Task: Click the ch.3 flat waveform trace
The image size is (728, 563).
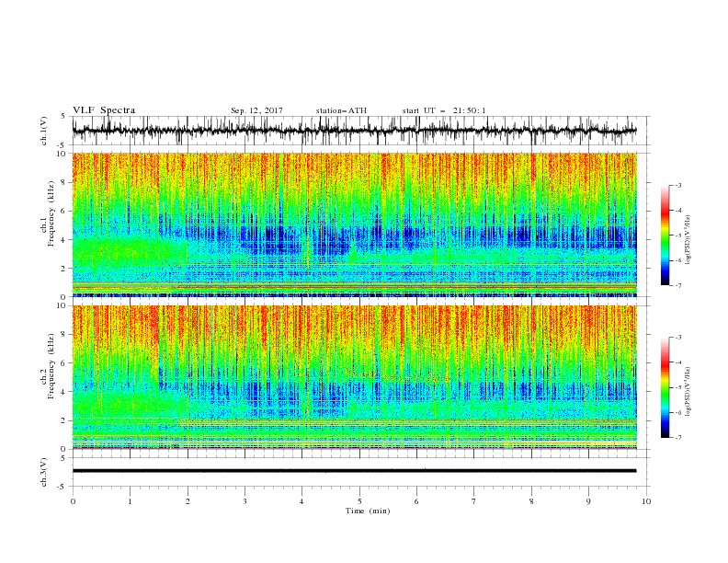Action: click(x=354, y=471)
